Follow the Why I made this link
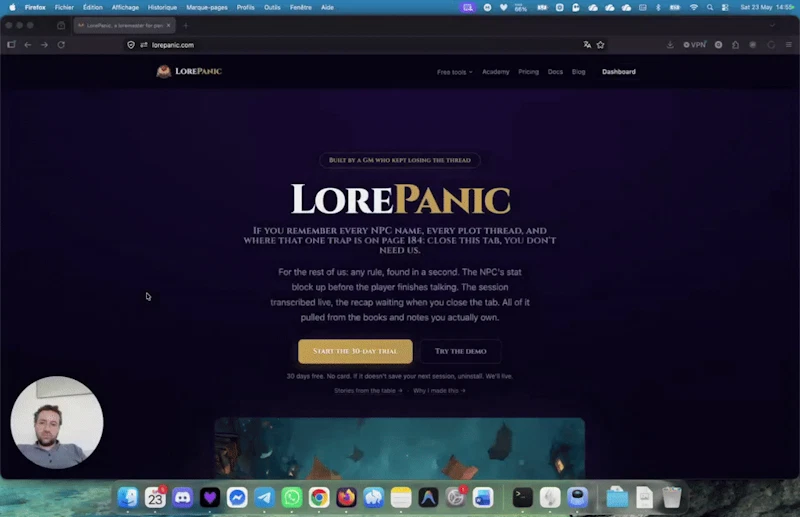This screenshot has width=800, height=517. [439, 390]
